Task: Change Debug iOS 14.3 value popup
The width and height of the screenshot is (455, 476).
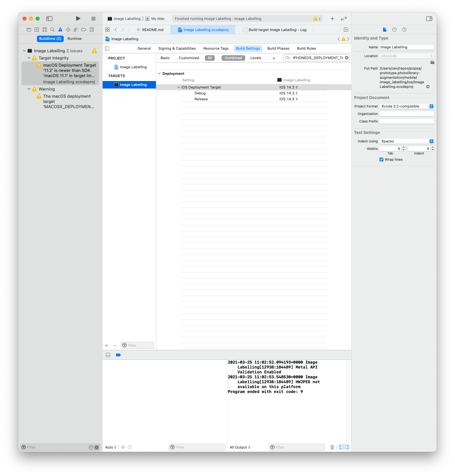Action: 289,93
